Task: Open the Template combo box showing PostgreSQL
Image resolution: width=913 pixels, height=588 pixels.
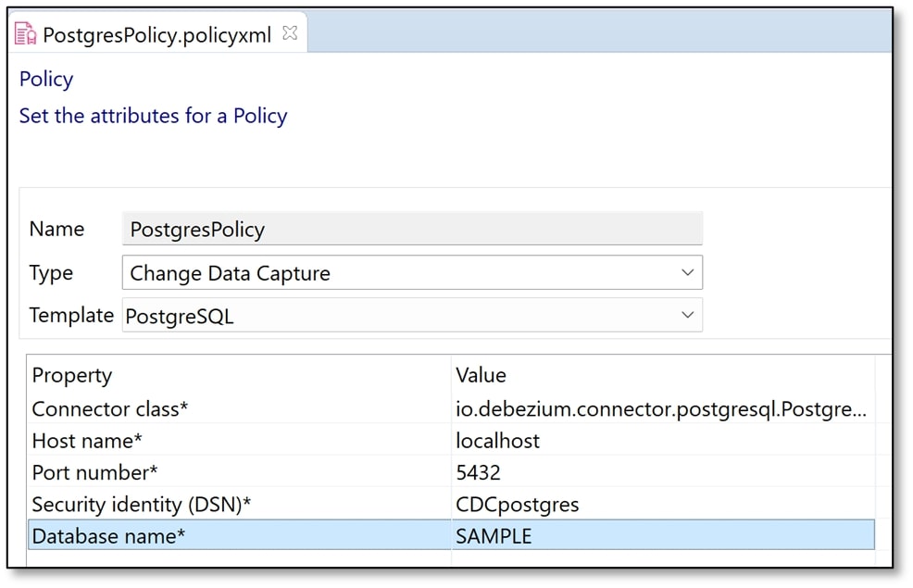Action: (x=398, y=316)
